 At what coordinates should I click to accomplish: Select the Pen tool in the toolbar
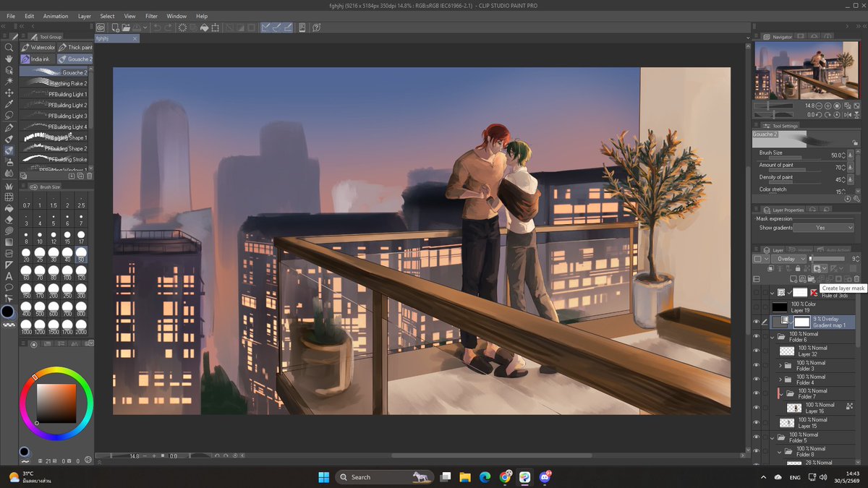[x=9, y=127]
